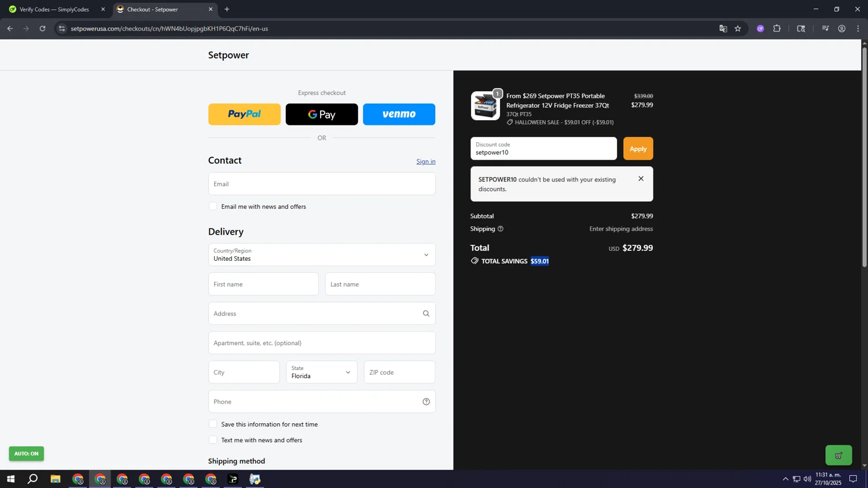Pay with the Google Pay button
Viewport: 868px width, 488px height.
tap(322, 114)
